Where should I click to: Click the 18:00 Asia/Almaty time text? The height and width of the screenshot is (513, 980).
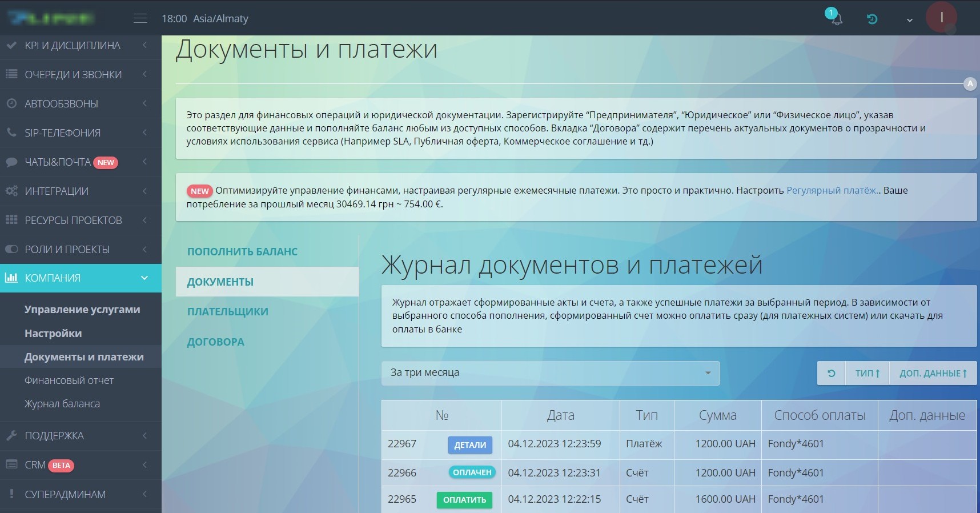pyautogui.click(x=205, y=18)
